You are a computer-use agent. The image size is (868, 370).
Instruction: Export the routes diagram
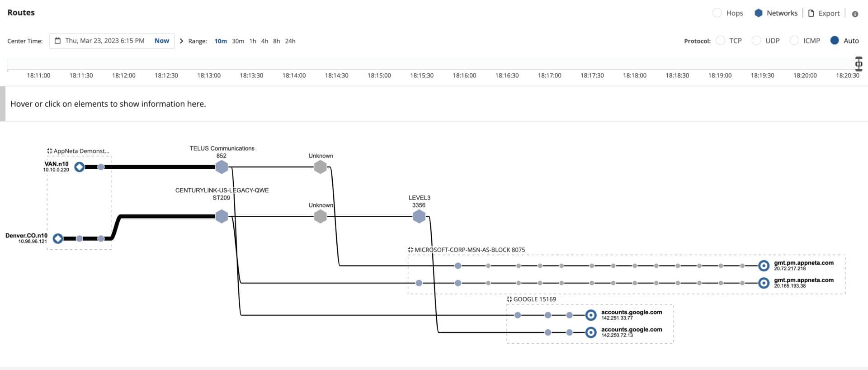[x=824, y=14]
